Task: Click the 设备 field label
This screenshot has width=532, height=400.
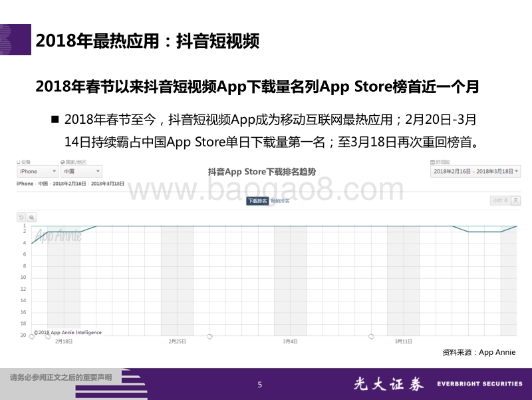Action: (26, 162)
